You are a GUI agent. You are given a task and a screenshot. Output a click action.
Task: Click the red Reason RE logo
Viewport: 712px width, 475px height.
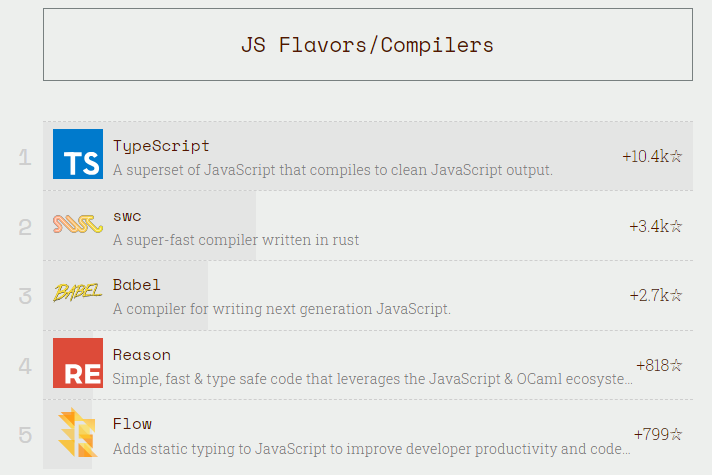(x=78, y=363)
